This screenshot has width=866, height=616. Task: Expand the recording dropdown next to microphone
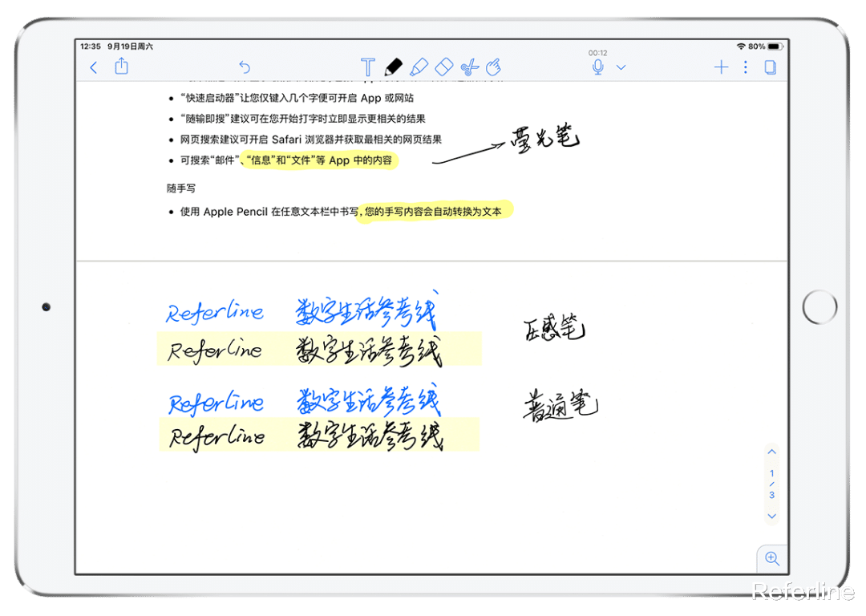620,67
